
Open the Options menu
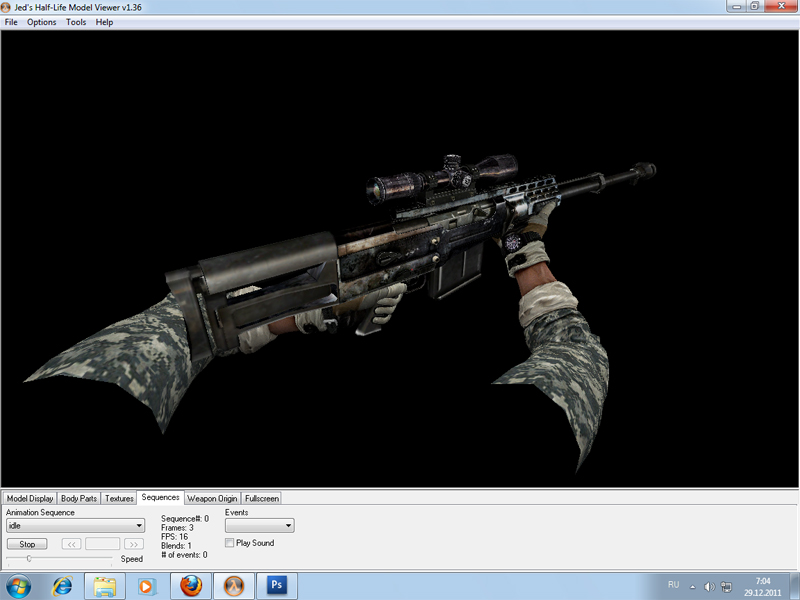tap(41, 22)
